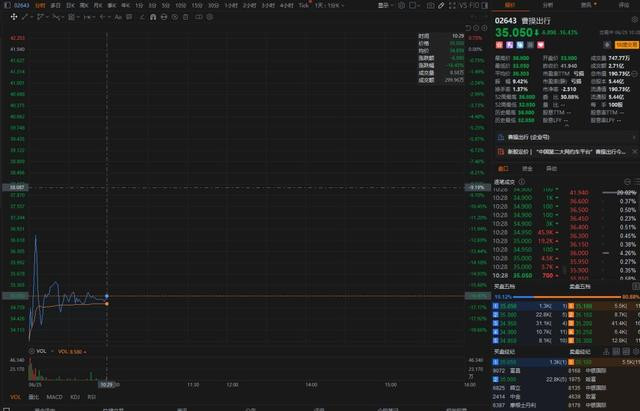Open the 1天:1分K period dropdown

pyautogui.click(x=329, y=5)
